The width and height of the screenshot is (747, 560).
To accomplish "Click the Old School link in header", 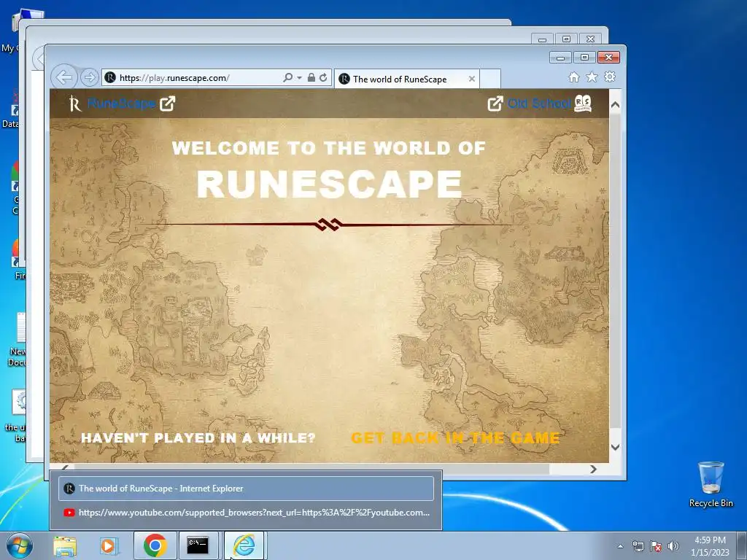I will click(539, 104).
